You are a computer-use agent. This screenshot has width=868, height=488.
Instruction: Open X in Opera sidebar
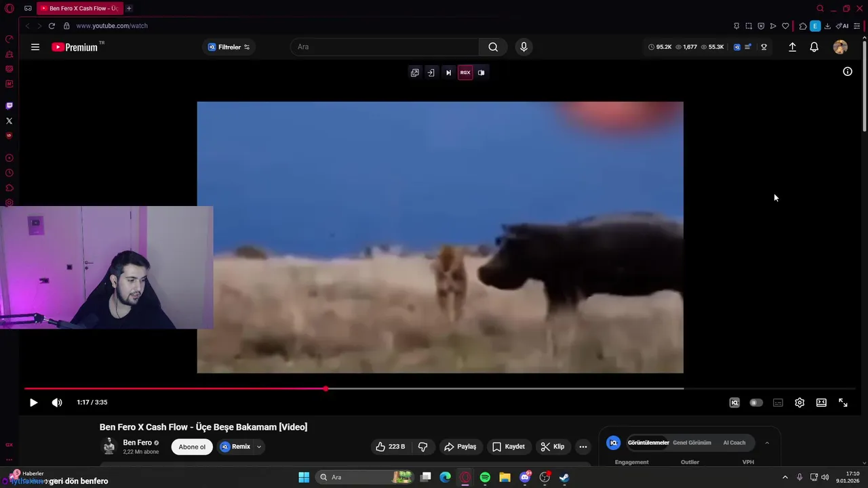point(9,121)
